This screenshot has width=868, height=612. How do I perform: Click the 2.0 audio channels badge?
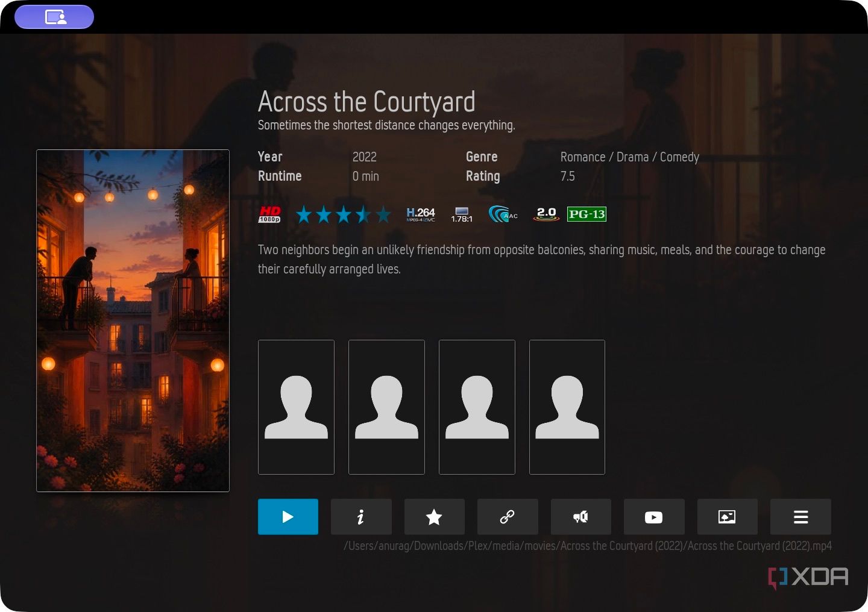pyautogui.click(x=546, y=214)
